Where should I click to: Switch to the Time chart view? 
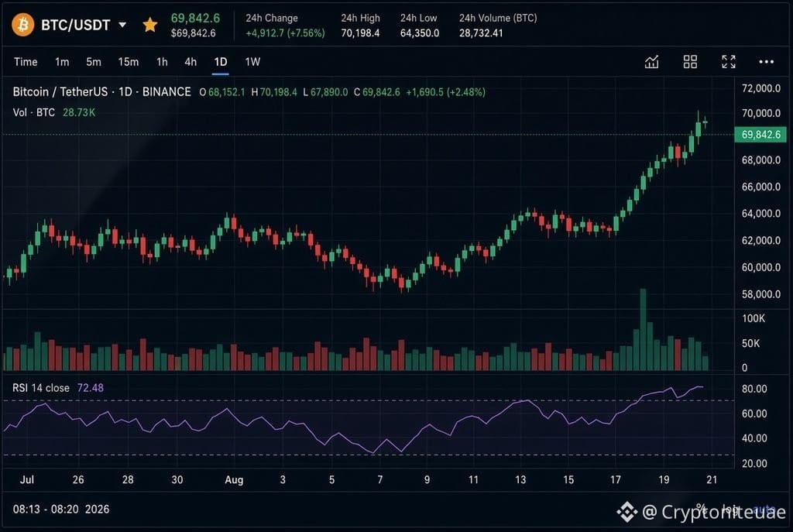pyautogui.click(x=26, y=62)
